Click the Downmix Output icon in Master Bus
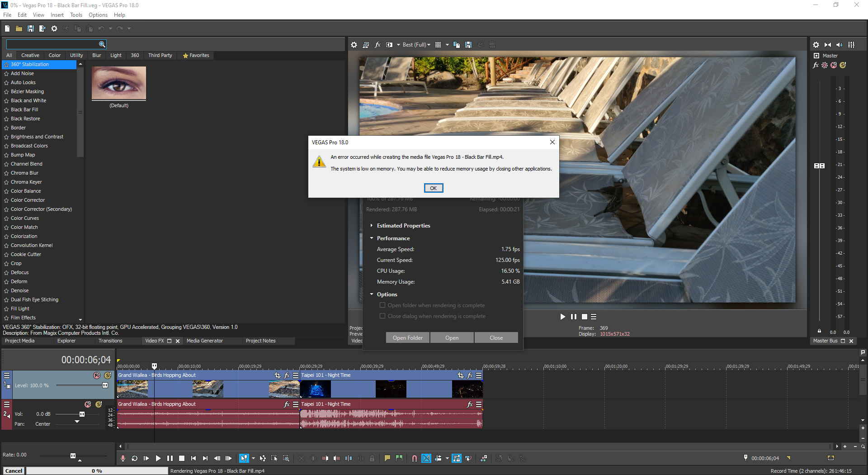Viewport: 868px width, 475px height. click(x=828, y=45)
